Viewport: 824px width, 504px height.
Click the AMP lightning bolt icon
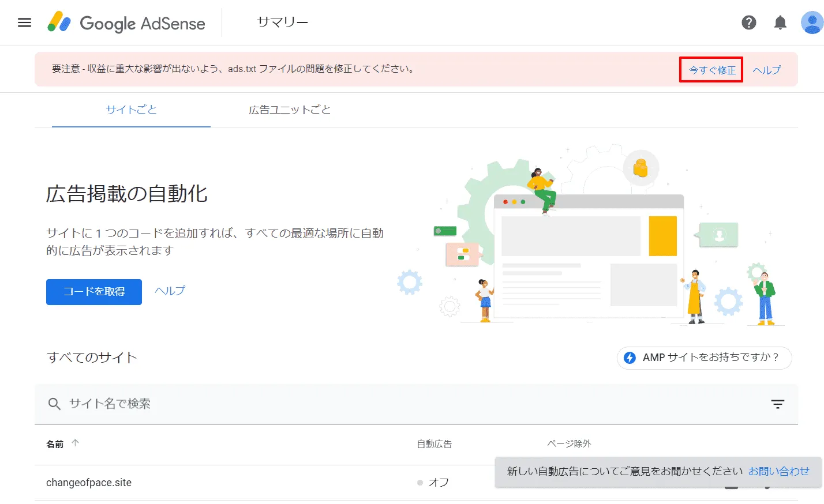630,358
